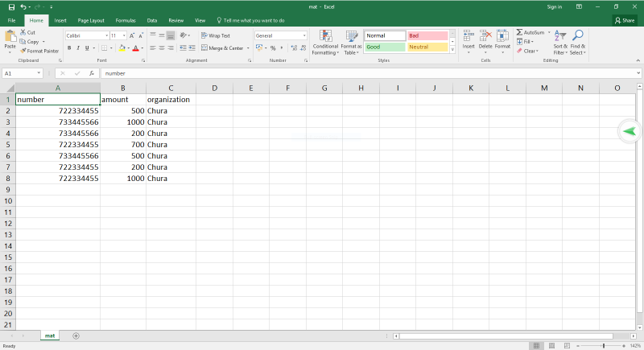
Task: Click the Paste clipboard icon
Action: [x=10, y=37]
